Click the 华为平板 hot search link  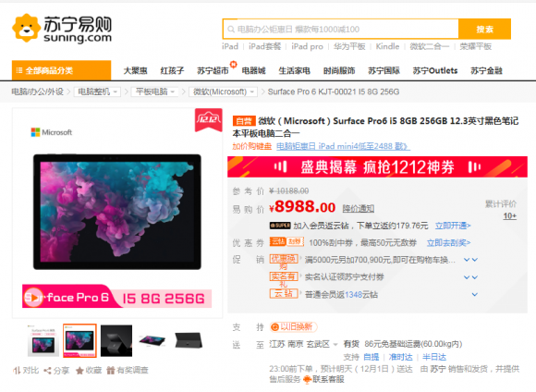click(349, 46)
